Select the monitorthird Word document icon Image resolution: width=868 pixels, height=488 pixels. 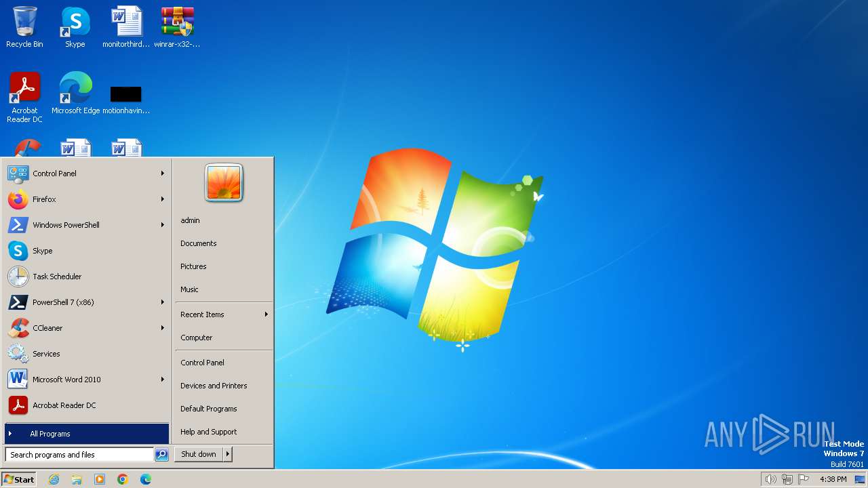click(126, 27)
